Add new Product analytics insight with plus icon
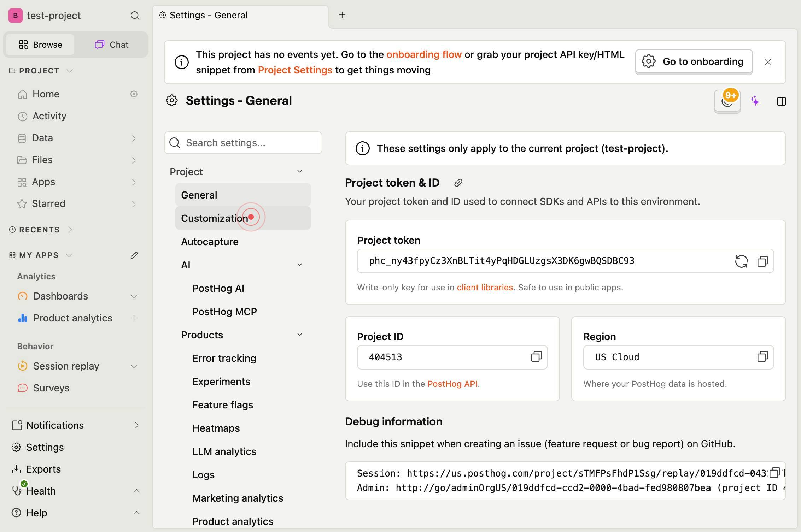 pos(134,318)
